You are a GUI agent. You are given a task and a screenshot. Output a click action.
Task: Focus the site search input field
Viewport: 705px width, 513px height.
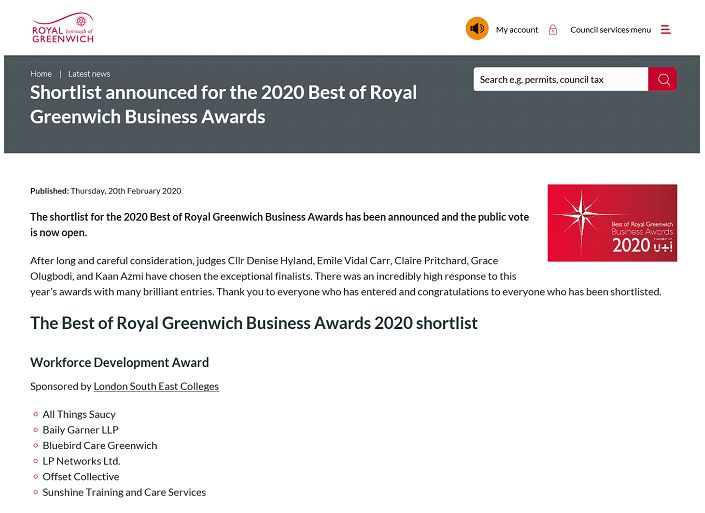click(561, 79)
